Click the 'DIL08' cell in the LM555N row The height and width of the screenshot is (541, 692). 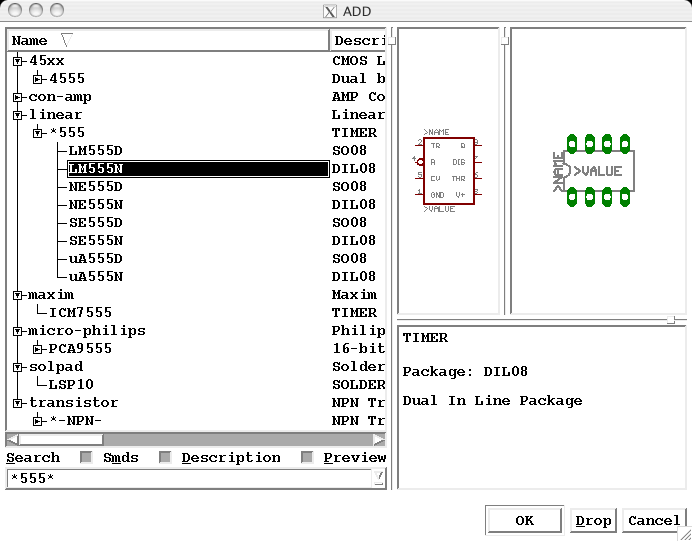354,169
